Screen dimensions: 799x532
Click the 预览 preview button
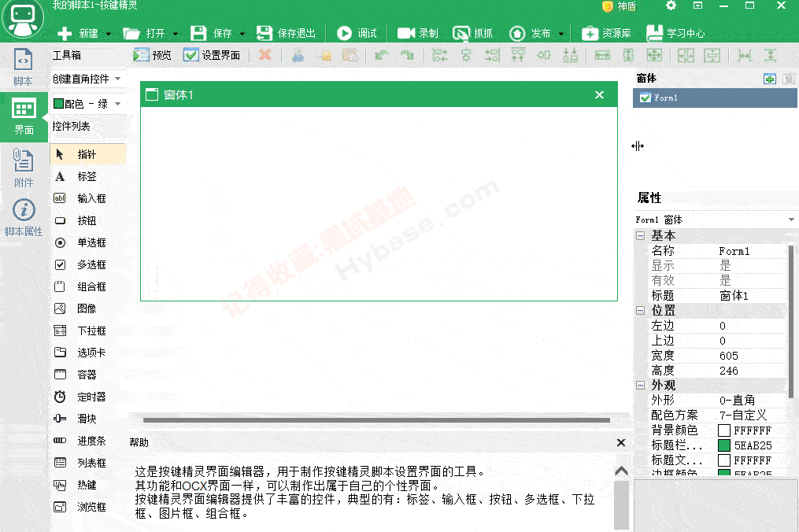(x=152, y=55)
